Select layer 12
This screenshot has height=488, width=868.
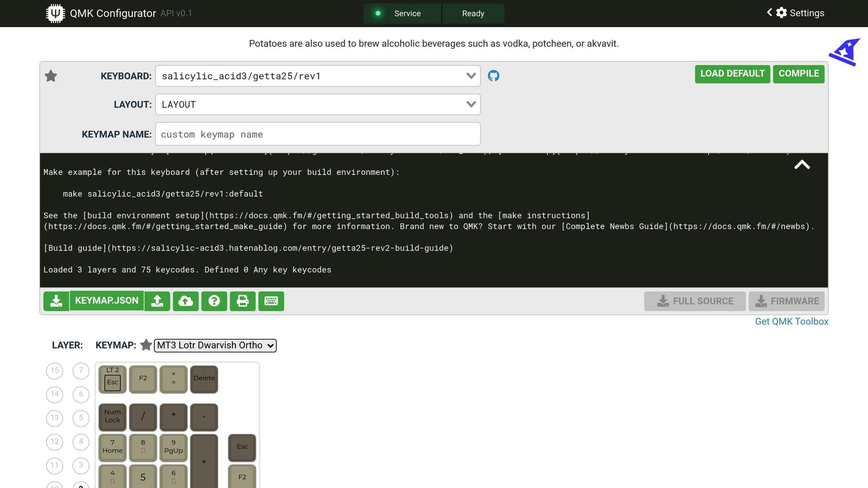tap(55, 442)
